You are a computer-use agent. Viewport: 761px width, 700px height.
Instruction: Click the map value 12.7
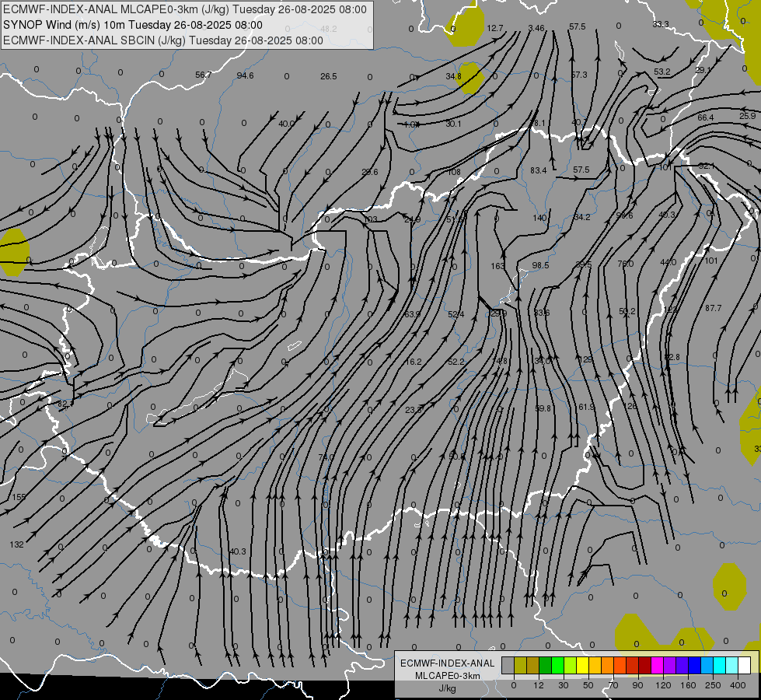(495, 28)
